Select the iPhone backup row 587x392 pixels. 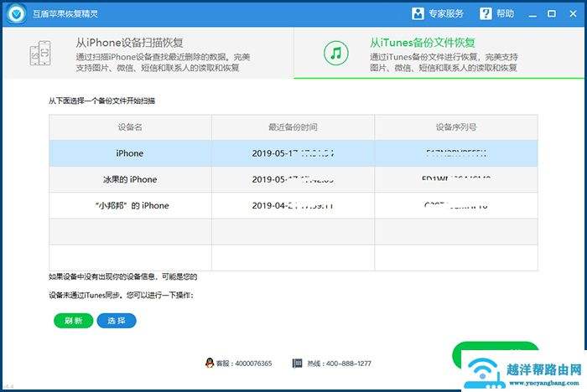293,153
